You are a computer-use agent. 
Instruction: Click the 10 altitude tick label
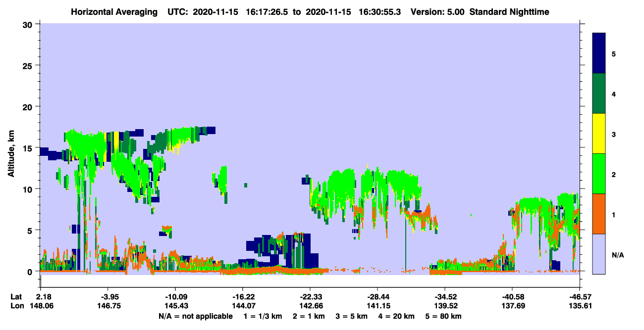(29, 189)
